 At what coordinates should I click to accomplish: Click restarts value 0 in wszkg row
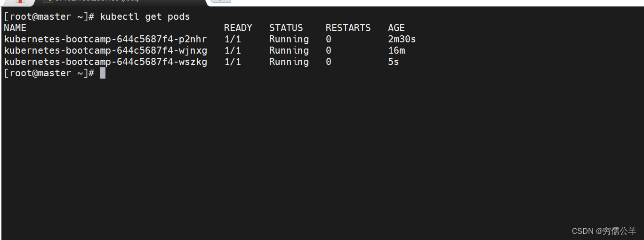point(329,62)
